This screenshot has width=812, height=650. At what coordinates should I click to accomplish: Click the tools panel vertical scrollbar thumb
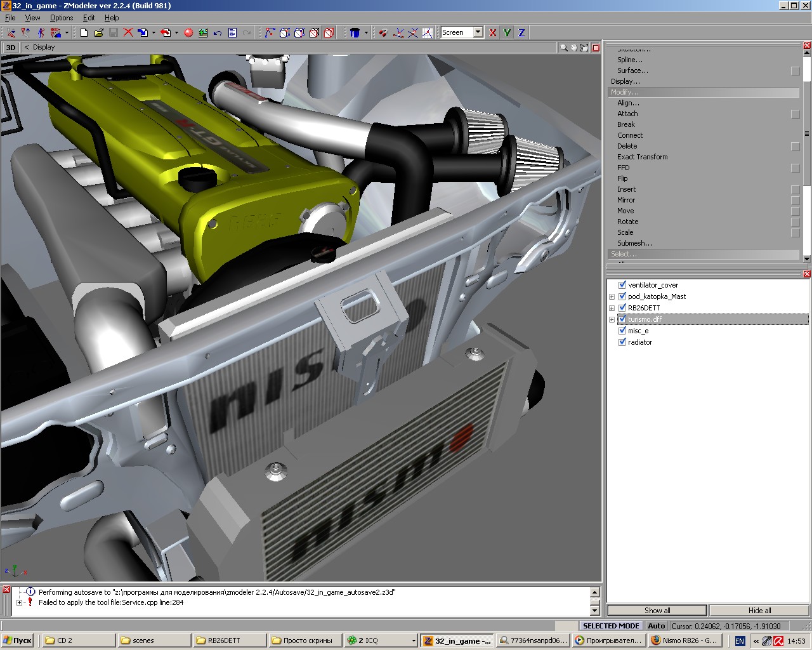[x=807, y=133]
